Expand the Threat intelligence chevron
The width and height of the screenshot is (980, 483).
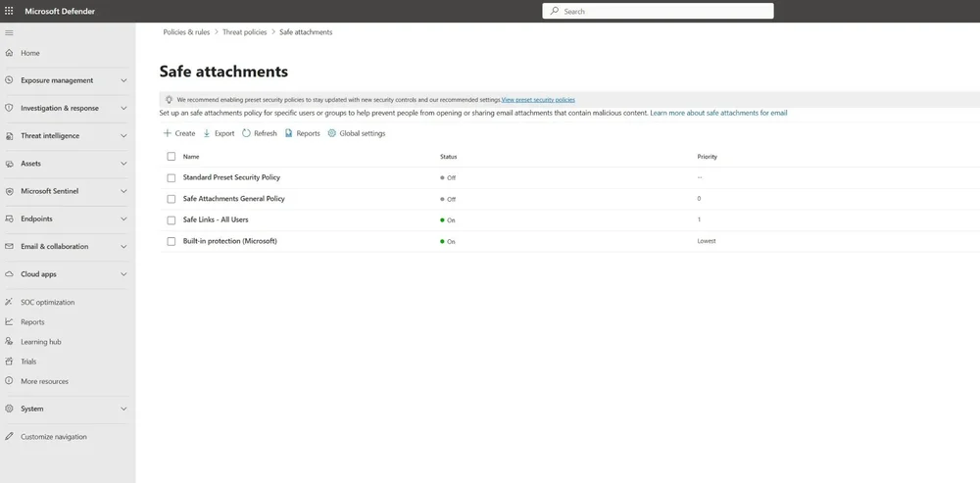click(123, 135)
